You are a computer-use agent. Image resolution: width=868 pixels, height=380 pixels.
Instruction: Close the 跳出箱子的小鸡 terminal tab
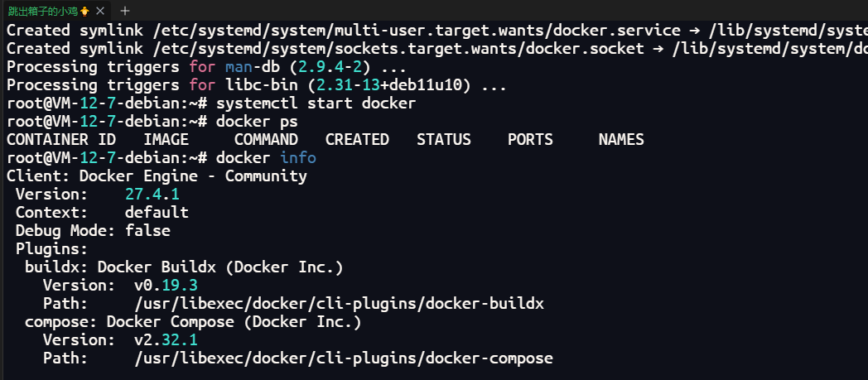click(x=100, y=11)
